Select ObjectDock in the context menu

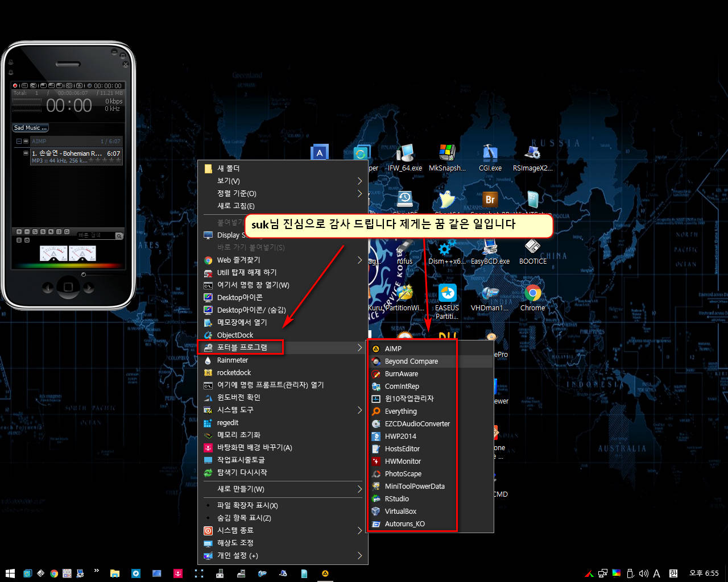(283, 335)
